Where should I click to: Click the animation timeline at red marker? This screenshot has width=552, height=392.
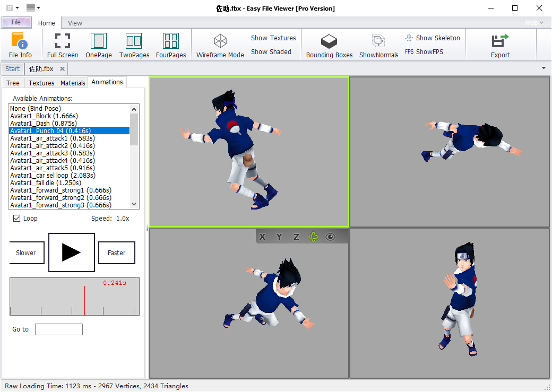coord(84,300)
